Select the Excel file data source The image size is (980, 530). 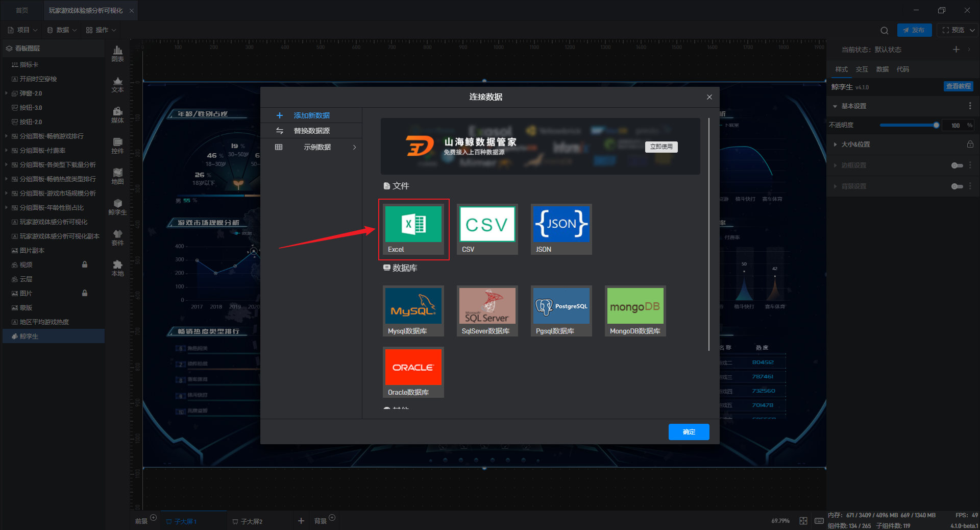coord(413,229)
